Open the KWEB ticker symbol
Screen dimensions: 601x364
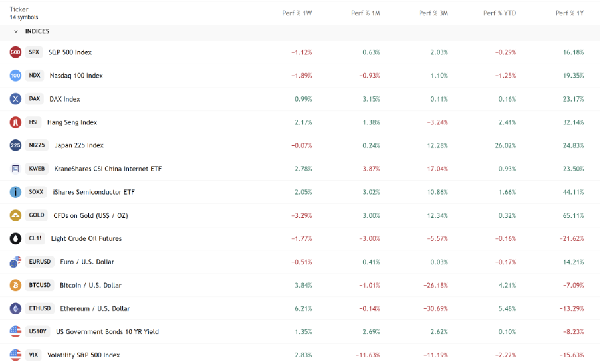pos(37,169)
